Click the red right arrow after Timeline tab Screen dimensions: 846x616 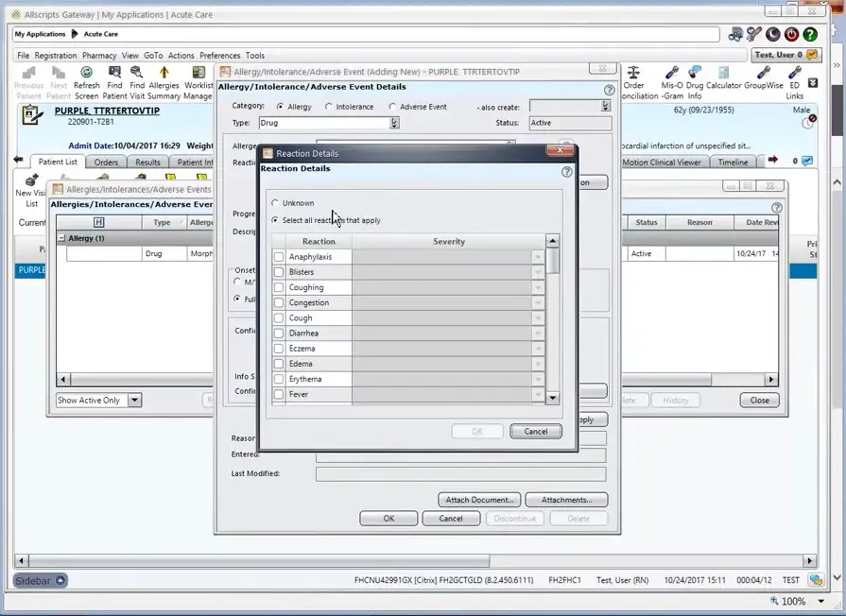click(x=772, y=160)
